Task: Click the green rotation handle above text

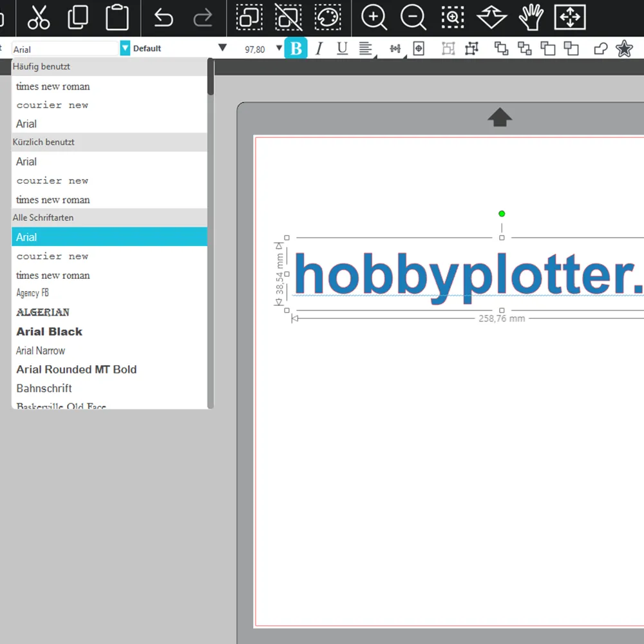Action: tap(502, 214)
